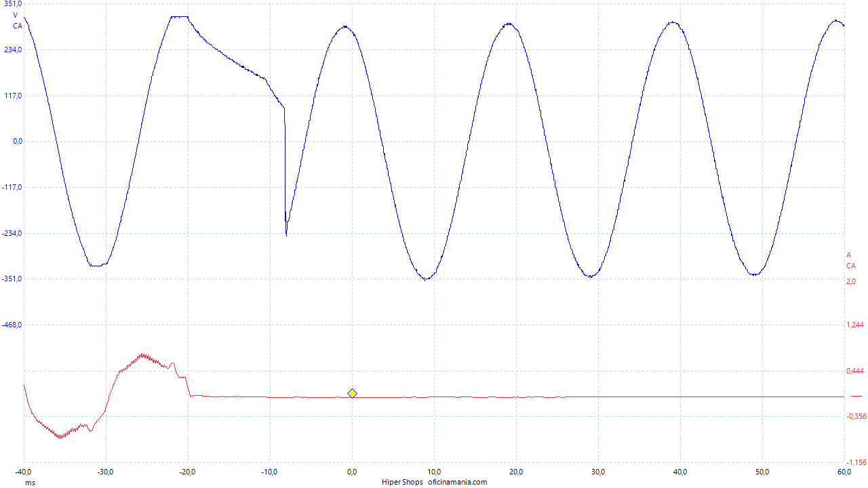Select the 10,0 time axis label

(x=434, y=472)
